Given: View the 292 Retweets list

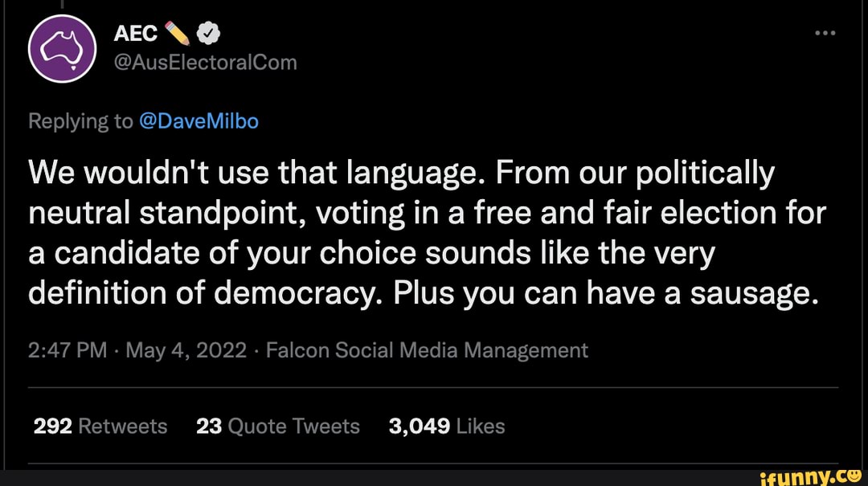Looking at the screenshot, I should [x=100, y=426].
